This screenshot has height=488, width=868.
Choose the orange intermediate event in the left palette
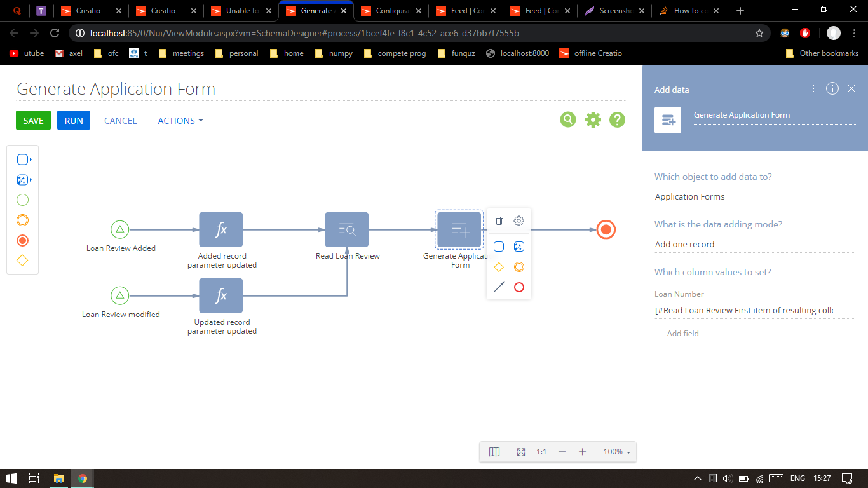tap(22, 220)
